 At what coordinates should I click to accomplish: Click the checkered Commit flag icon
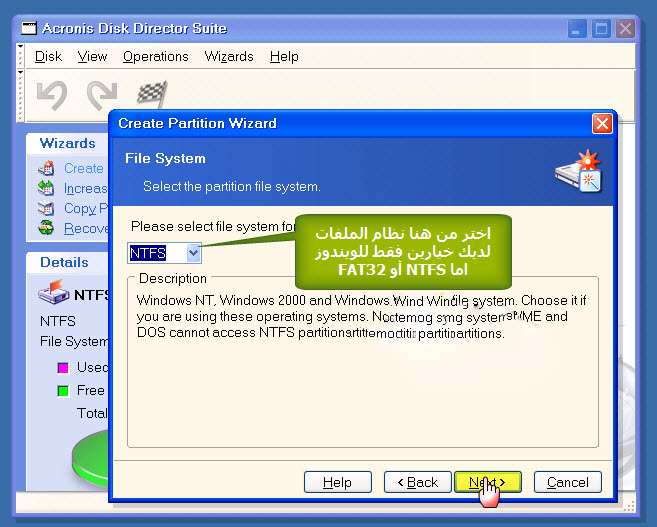152,93
